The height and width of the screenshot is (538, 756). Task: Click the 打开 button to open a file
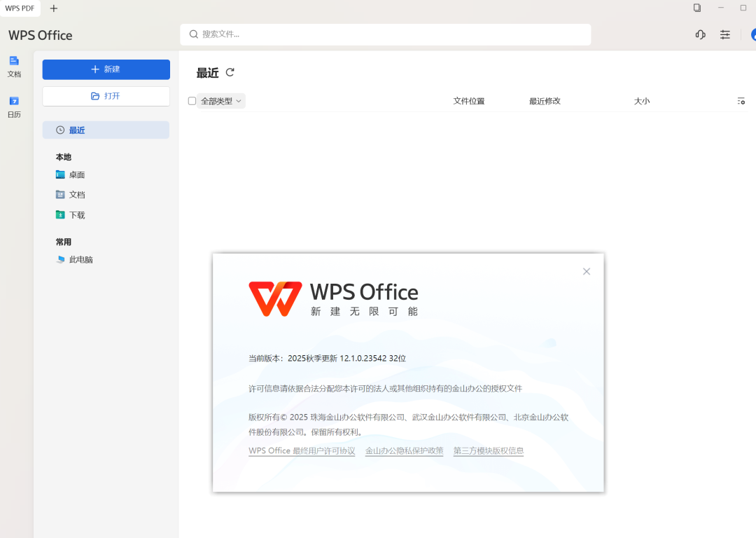point(106,96)
